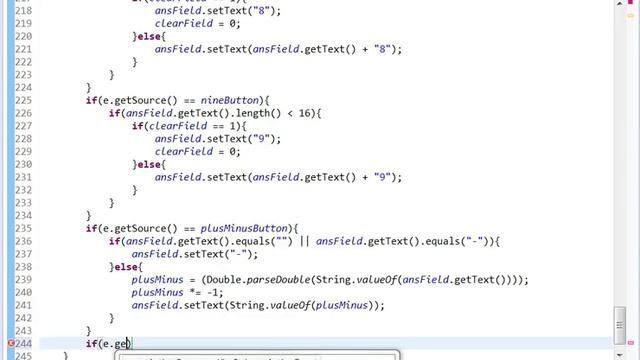Click '}else{' on line 230
The image size is (640, 360).
[x=149, y=165]
